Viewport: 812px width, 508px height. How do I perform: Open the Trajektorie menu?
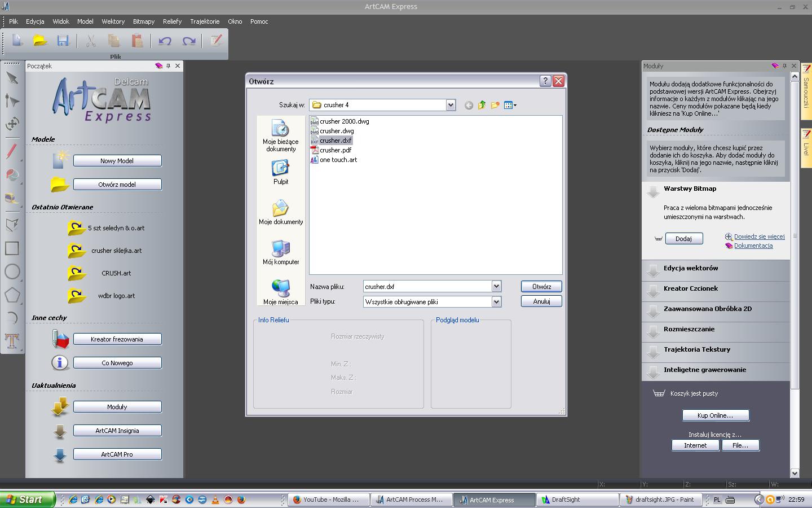(205, 21)
